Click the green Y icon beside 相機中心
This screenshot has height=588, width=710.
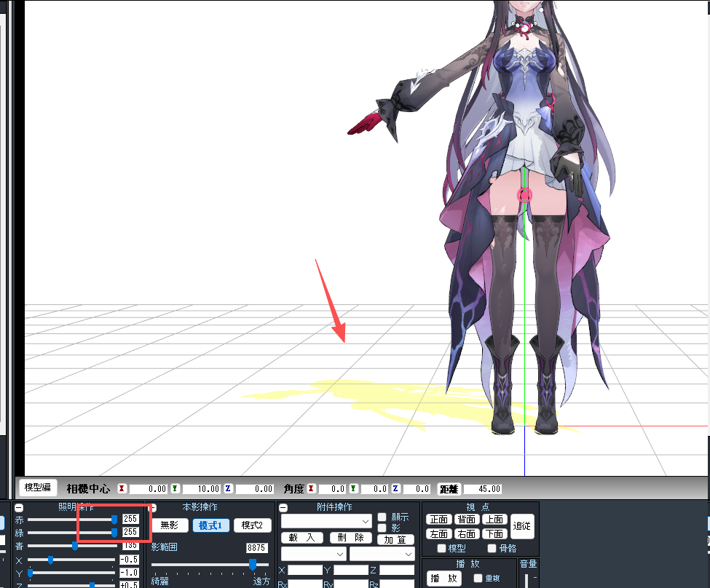point(175,489)
